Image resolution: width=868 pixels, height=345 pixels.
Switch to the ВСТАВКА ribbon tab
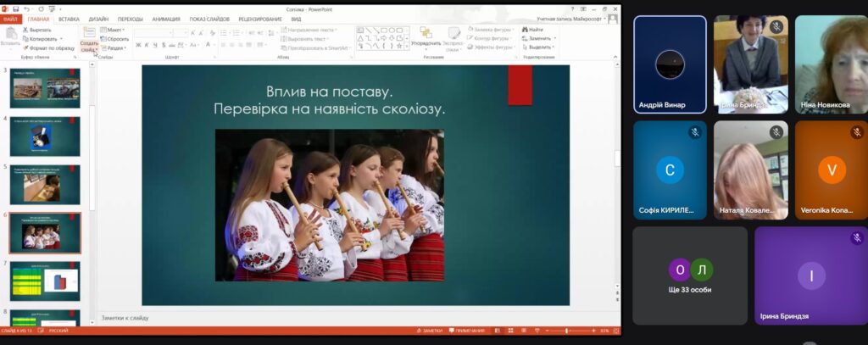[x=69, y=18]
